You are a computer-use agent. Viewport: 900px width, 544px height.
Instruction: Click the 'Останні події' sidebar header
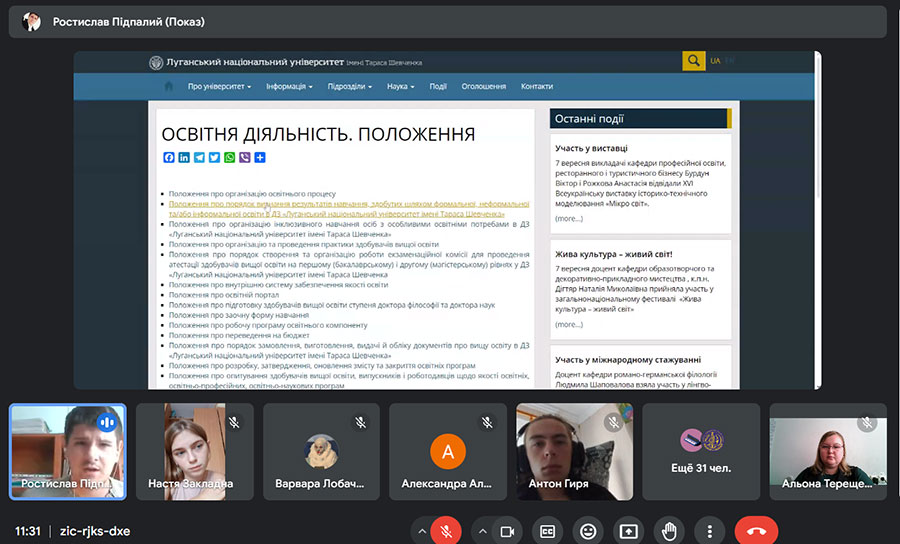641,119
